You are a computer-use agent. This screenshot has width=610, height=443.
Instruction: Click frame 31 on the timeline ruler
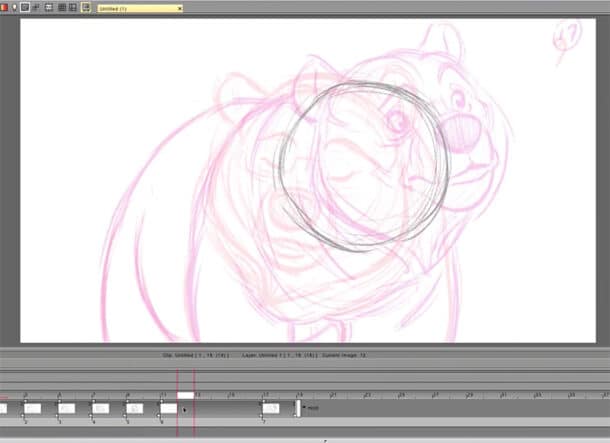pyautogui.click(x=504, y=395)
